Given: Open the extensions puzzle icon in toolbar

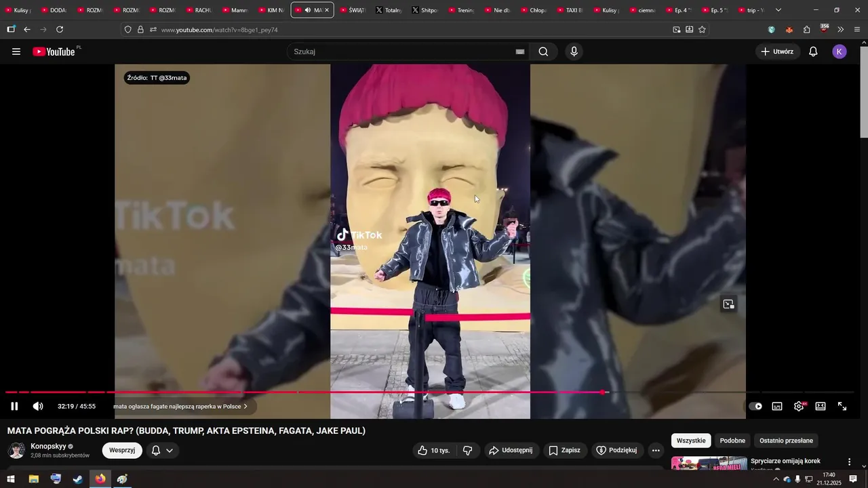Looking at the screenshot, I should click(806, 30).
